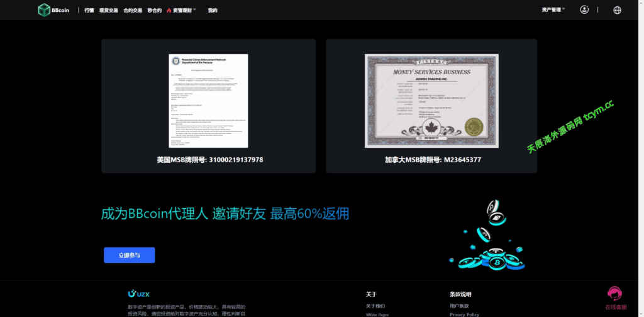The image size is (644, 317).
Task: Click the BBcoin cube logo
Action: point(44,10)
